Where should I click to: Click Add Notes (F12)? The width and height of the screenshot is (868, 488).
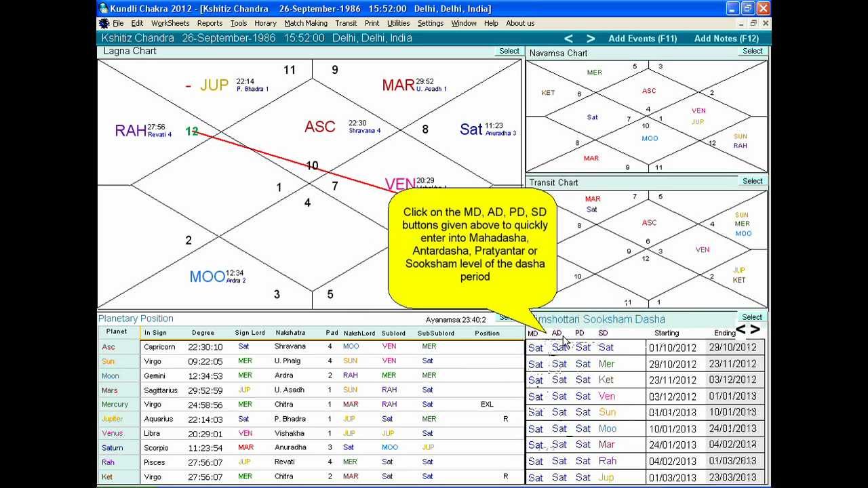pos(726,39)
